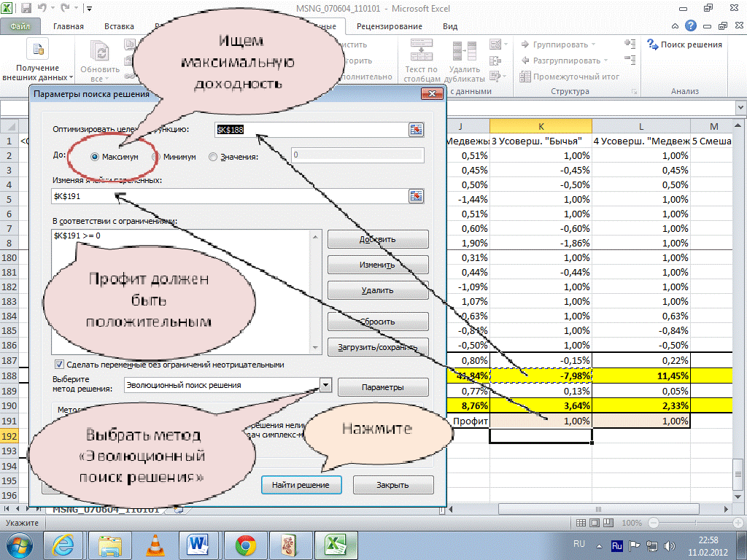Open VLC media player from taskbar
This screenshot has height=560, width=747.
click(155, 545)
